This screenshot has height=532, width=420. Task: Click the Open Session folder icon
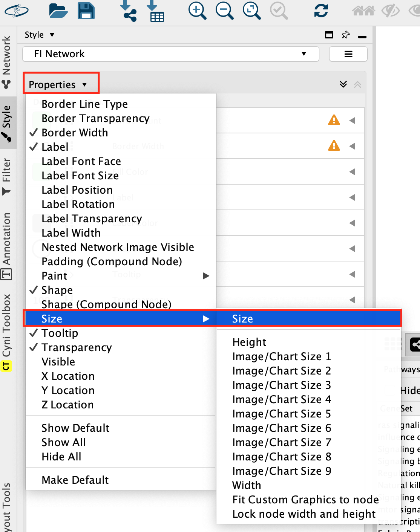coord(58,11)
